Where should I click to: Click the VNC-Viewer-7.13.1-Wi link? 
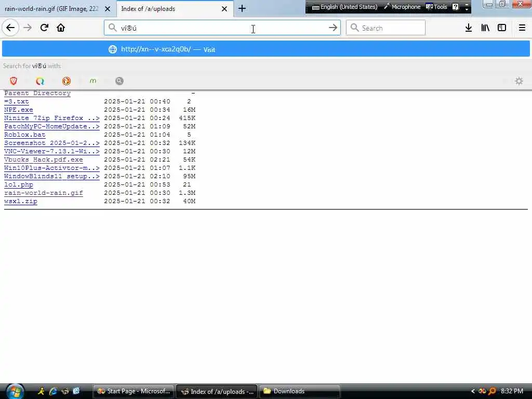(x=52, y=151)
